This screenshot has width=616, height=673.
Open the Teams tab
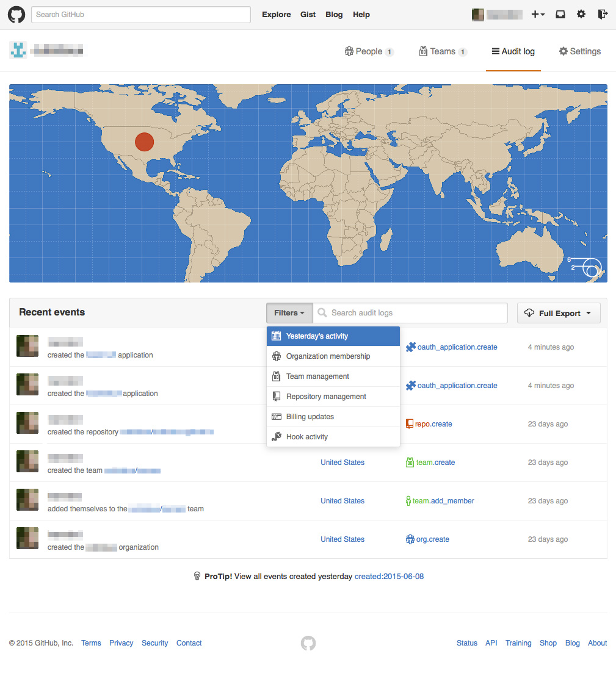coord(443,52)
